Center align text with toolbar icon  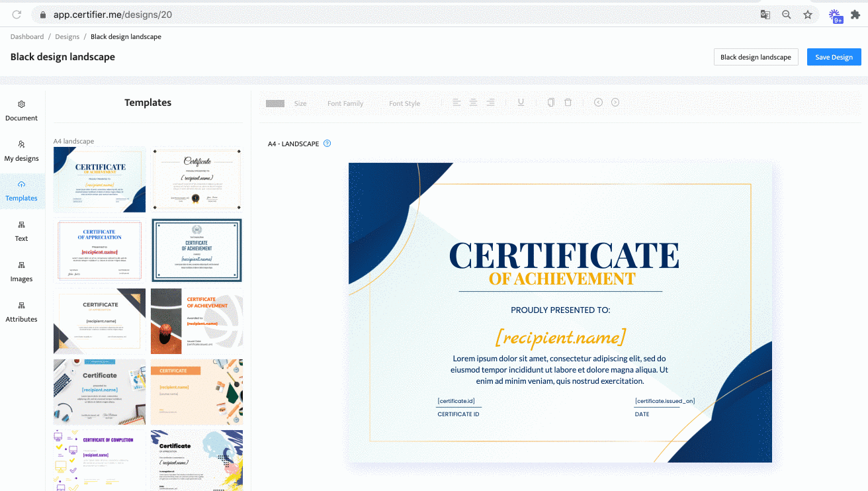click(x=473, y=103)
